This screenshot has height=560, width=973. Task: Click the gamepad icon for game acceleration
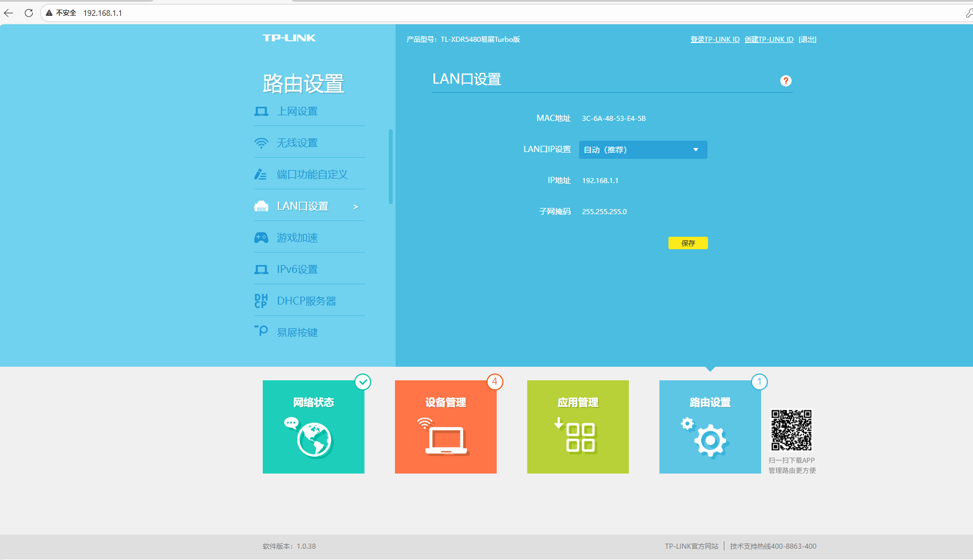261,238
